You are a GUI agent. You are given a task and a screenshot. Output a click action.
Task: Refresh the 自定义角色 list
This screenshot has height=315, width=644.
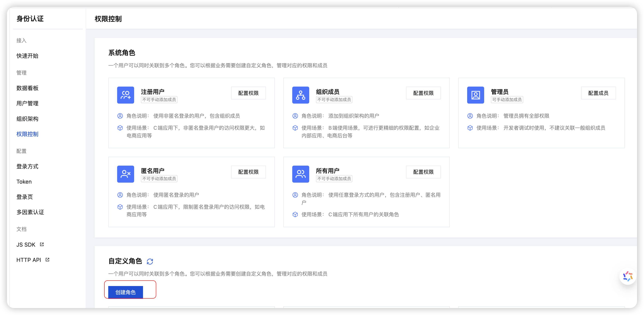pos(150,261)
